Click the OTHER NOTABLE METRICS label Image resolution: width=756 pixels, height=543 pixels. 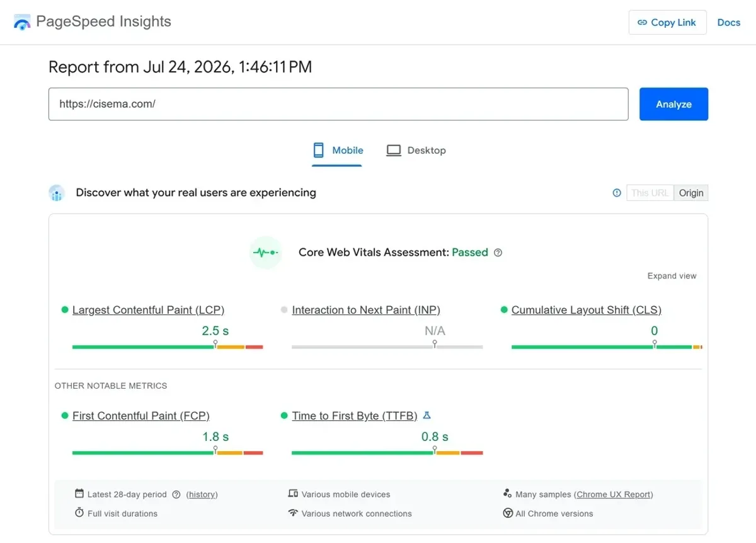coord(111,386)
